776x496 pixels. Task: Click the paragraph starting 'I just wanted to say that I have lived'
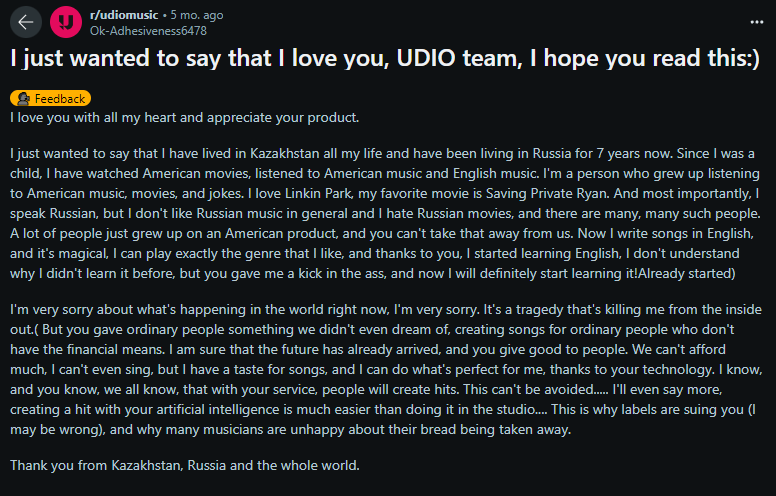[x=385, y=213]
